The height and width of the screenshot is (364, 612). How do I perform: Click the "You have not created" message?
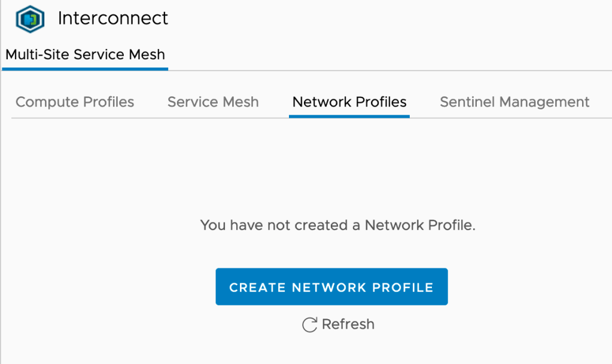pyautogui.click(x=337, y=225)
